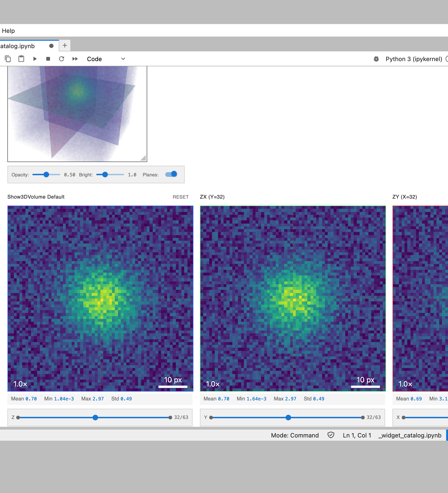This screenshot has width=448, height=493.
Task: Open the Code cell type dropdown
Action: click(x=106, y=59)
